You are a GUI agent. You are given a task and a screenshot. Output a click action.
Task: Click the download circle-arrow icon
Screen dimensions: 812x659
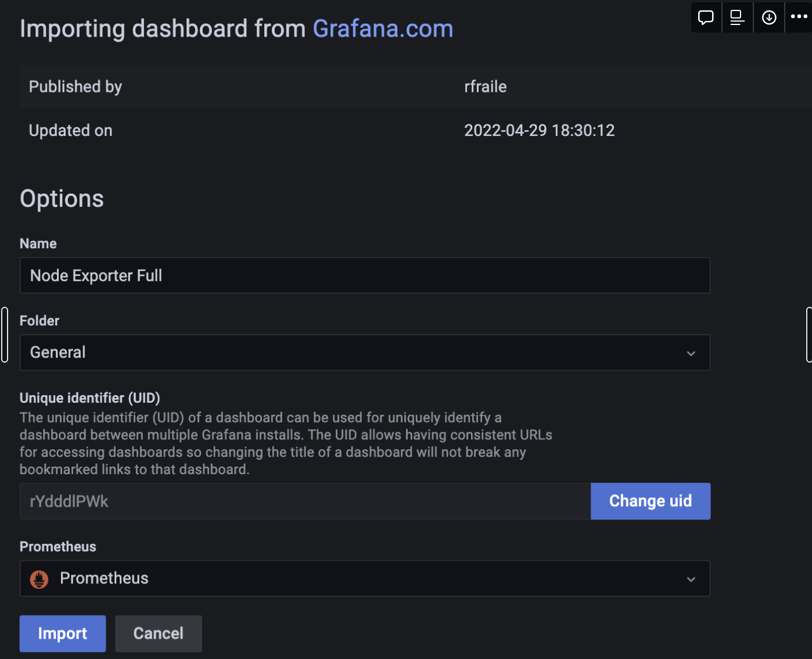769,17
